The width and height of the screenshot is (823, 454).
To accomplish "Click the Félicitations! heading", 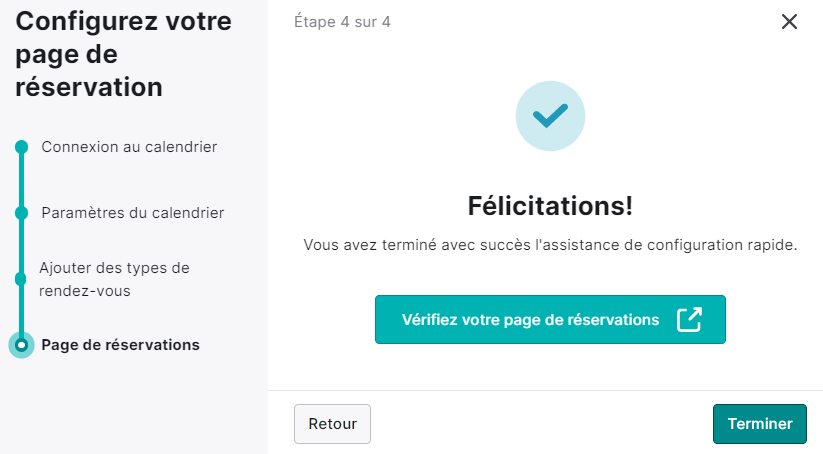I will click(550, 206).
